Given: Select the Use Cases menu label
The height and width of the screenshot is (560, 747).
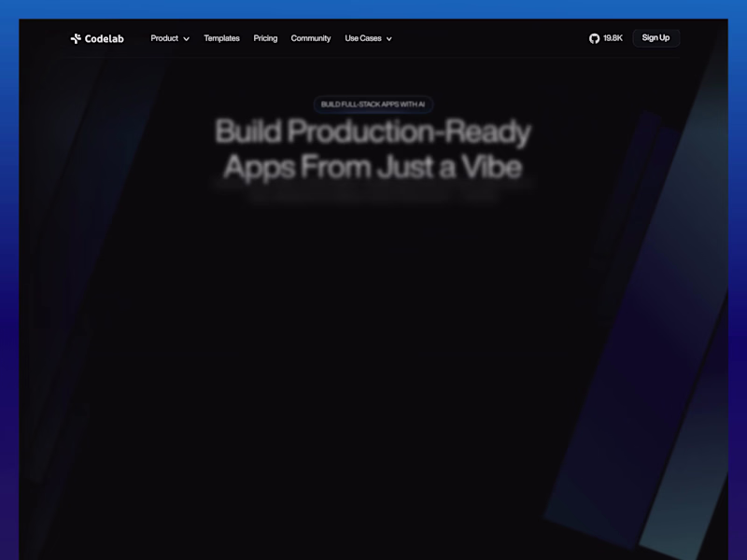Looking at the screenshot, I should click(x=363, y=38).
